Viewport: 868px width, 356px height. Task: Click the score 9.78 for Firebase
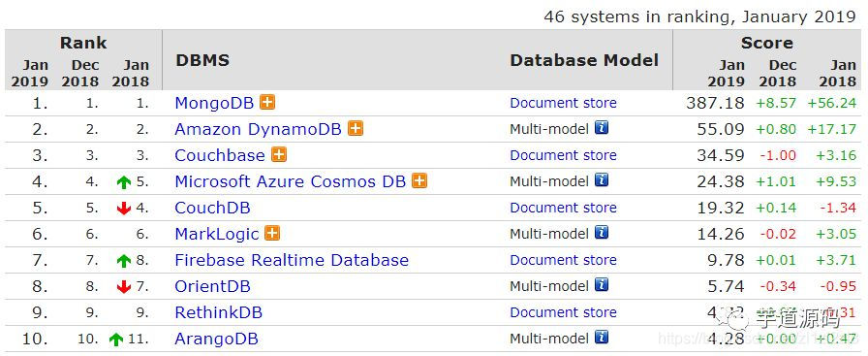point(727,260)
